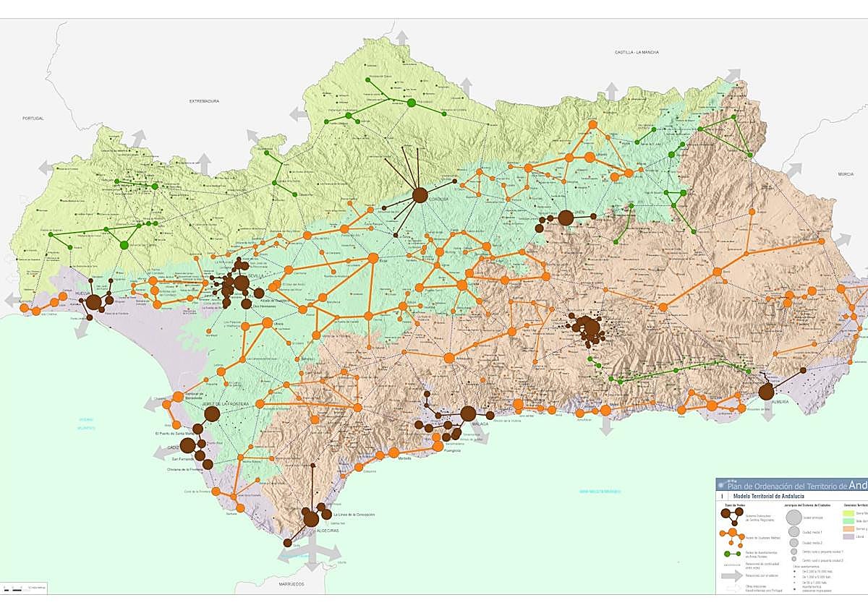Click the 'MARRUECOS' label at the bottom
The image size is (868, 605).
tap(289, 583)
